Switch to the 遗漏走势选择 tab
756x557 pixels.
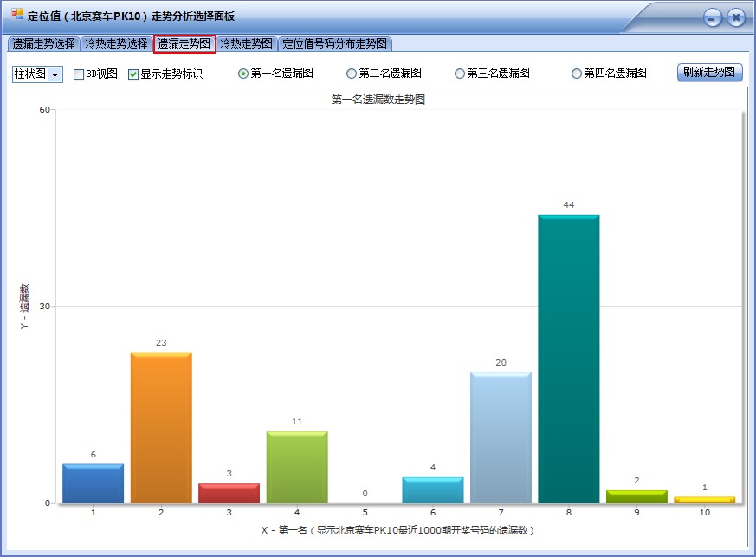[43, 43]
